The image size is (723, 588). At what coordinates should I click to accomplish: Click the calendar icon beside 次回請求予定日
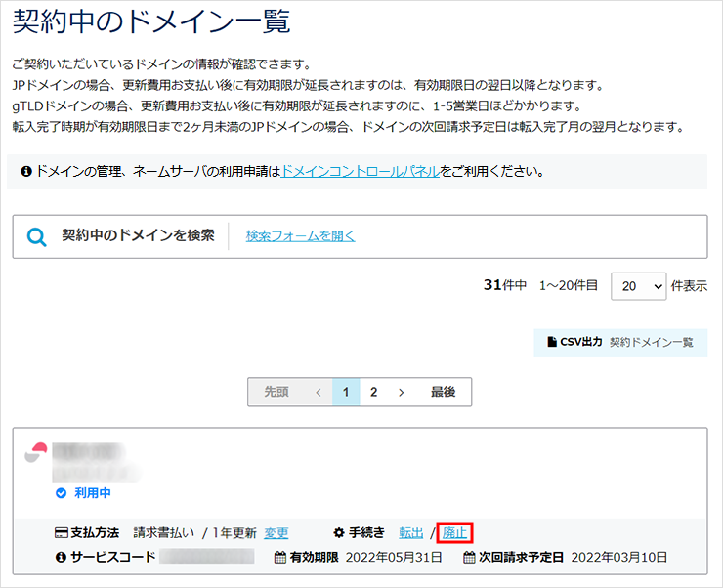469,558
